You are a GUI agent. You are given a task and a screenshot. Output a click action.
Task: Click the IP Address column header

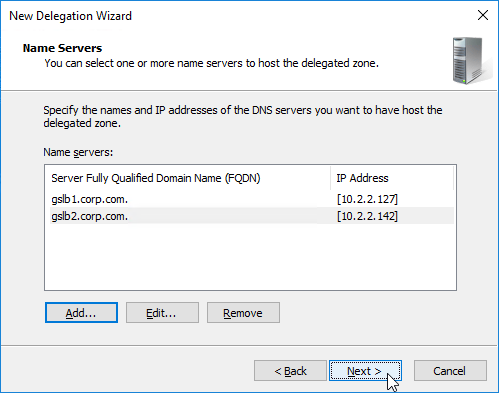pyautogui.click(x=392, y=178)
